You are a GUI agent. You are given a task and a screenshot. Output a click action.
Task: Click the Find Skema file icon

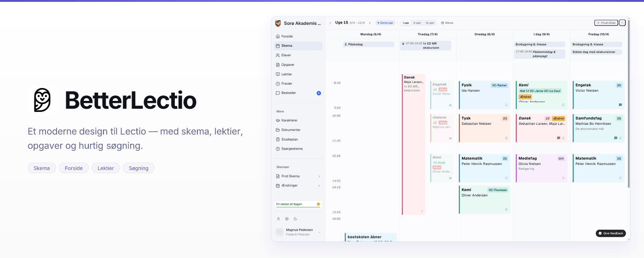coord(278,176)
